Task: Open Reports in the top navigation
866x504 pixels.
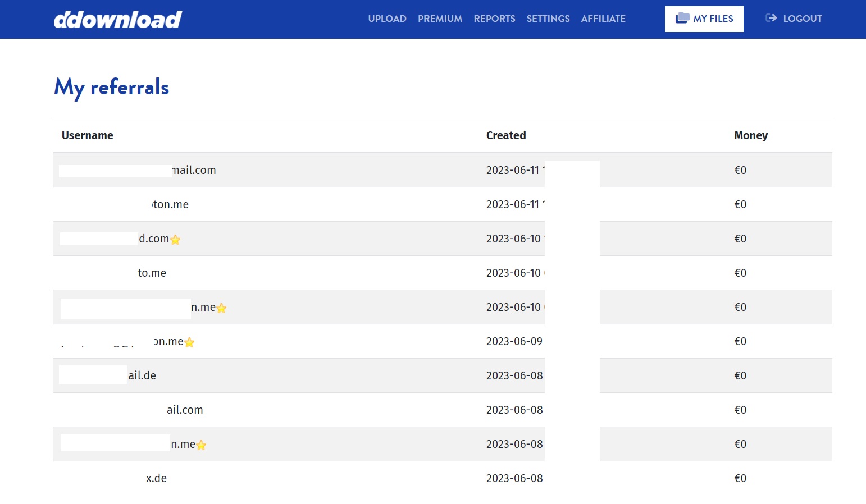Action: coord(494,19)
